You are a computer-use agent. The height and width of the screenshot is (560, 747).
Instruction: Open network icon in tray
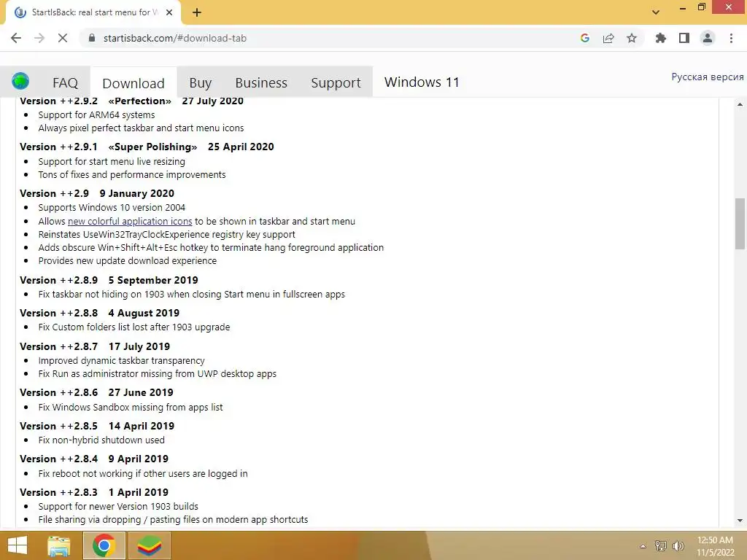coord(661,546)
